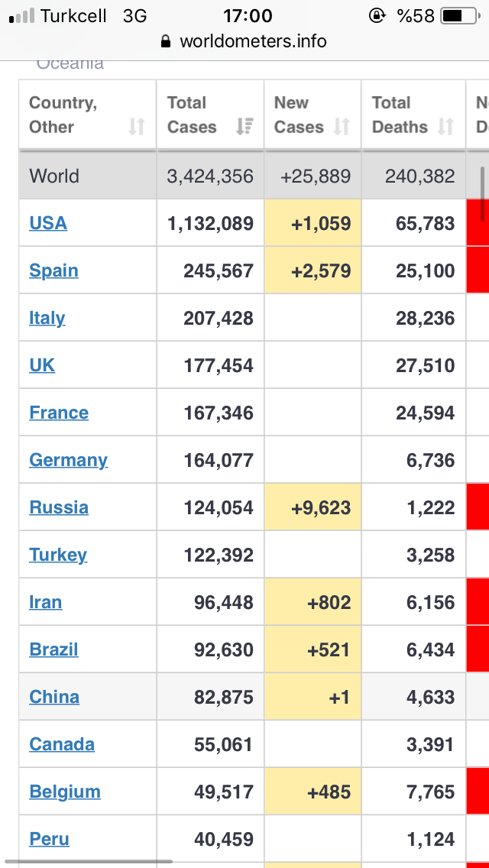Tap the cellular signal bars icon
This screenshot has width=489, height=868.
point(22,16)
